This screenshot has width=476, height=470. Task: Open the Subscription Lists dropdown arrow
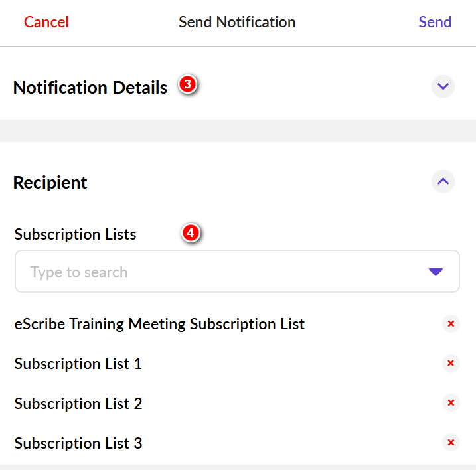tap(436, 272)
